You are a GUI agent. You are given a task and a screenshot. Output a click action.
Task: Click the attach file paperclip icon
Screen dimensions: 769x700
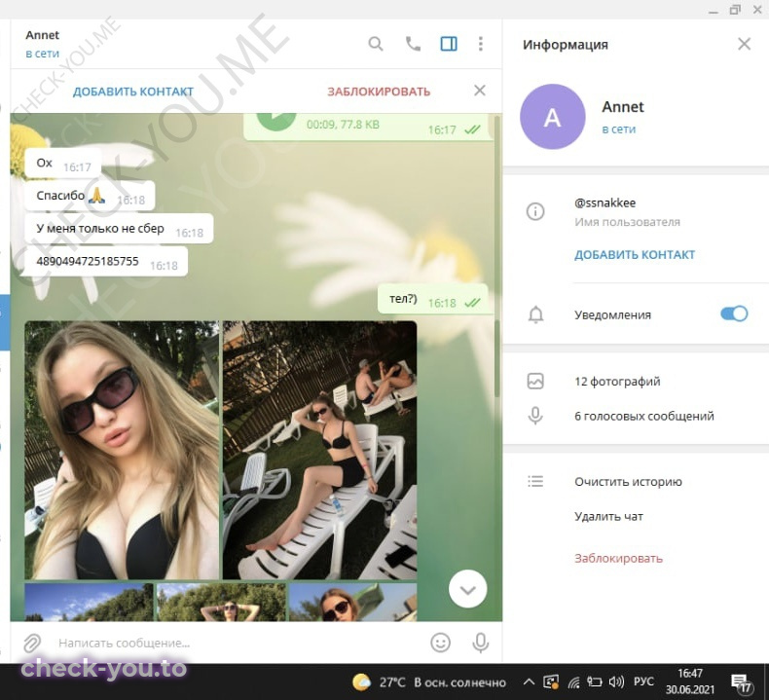click(32, 643)
